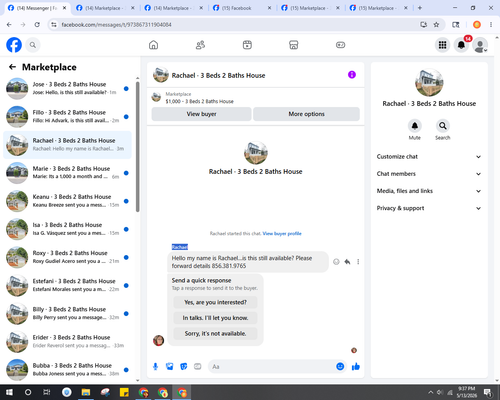The height and width of the screenshot is (400, 500).
Task: Open a new browser tab
Action: tap(420, 8)
